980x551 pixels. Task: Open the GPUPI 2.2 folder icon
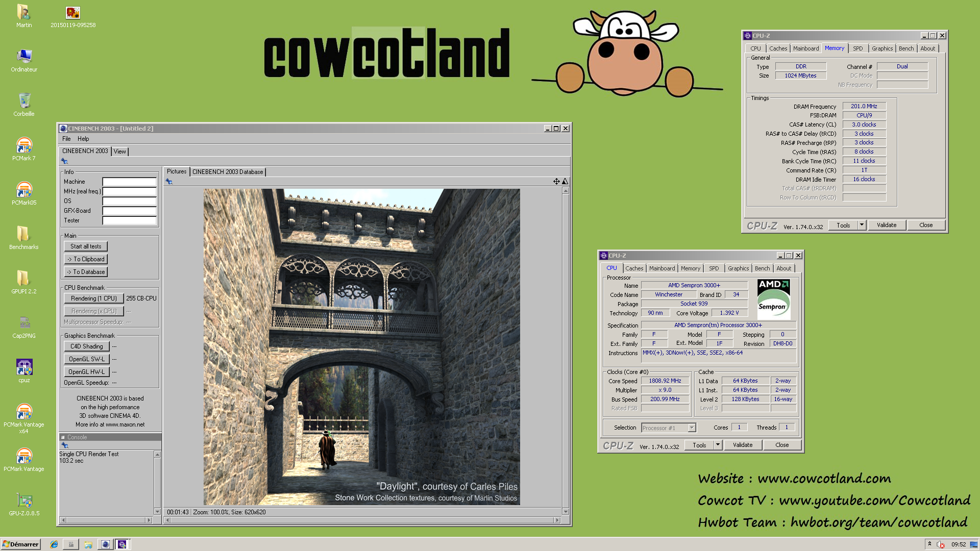24,282
